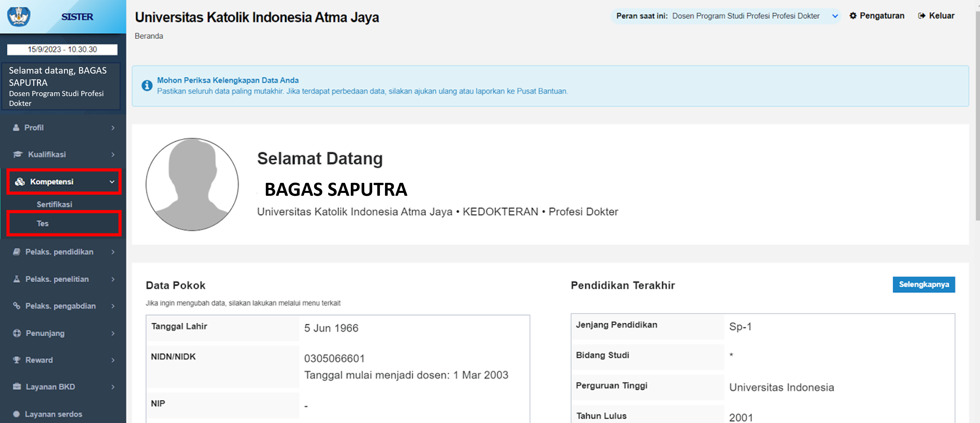Click the Pelaks. penelitian flask icon

coord(16,279)
